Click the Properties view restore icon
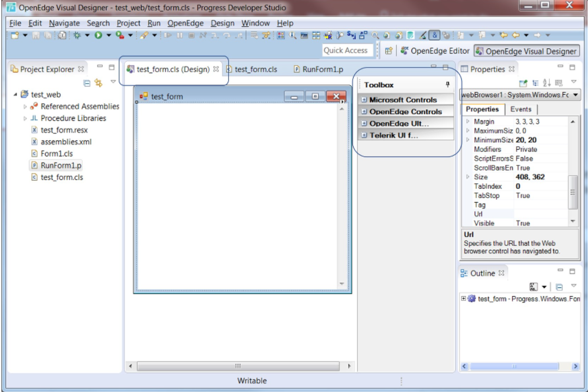 [572, 67]
